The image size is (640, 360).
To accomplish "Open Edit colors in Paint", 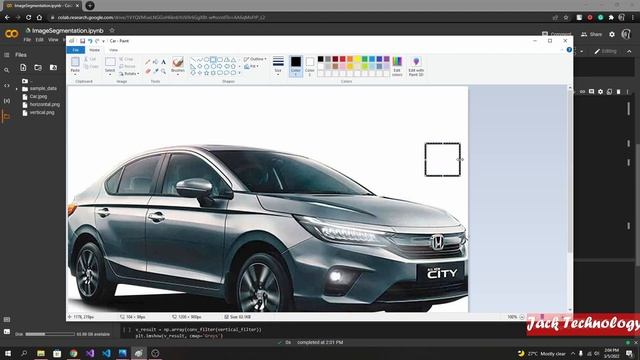I will (x=397, y=67).
